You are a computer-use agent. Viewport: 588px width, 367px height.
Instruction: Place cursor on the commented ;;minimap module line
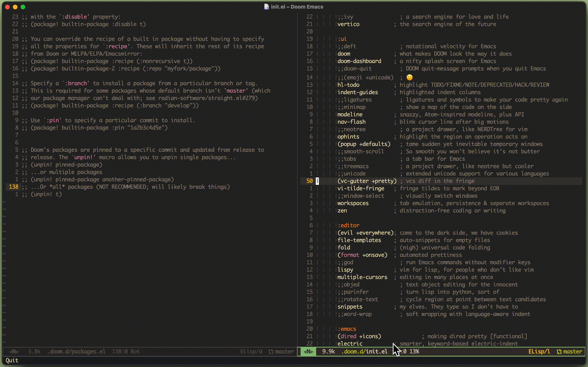pyautogui.click(x=352, y=107)
